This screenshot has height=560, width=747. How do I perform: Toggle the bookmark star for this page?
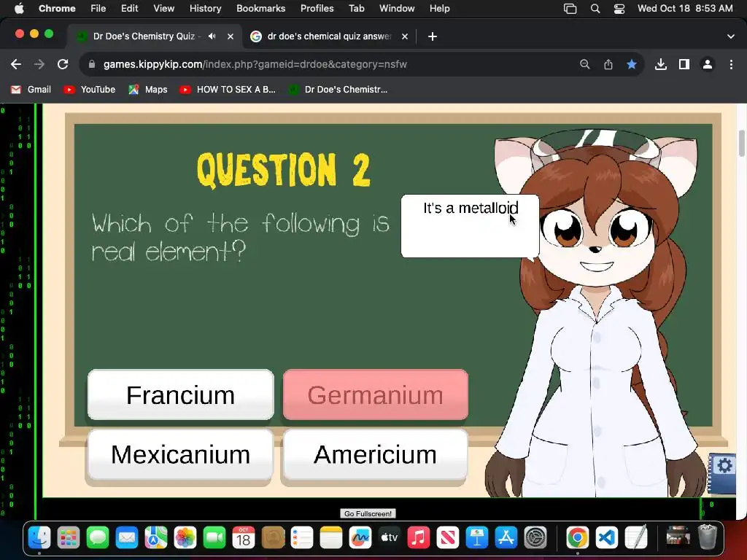632,64
